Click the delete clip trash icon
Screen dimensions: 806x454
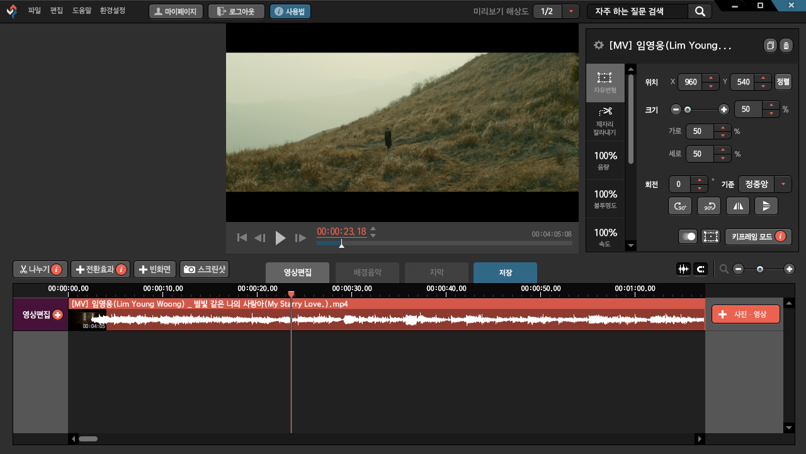point(786,45)
